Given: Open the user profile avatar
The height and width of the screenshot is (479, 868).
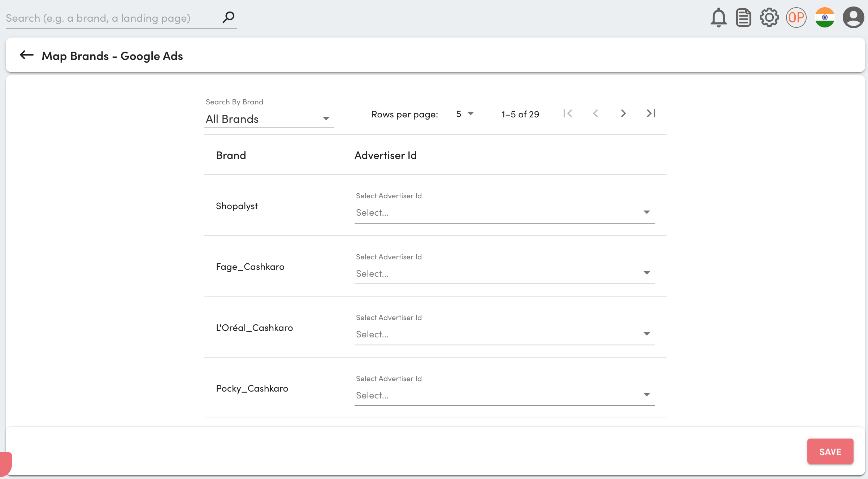Looking at the screenshot, I should pyautogui.click(x=853, y=17).
